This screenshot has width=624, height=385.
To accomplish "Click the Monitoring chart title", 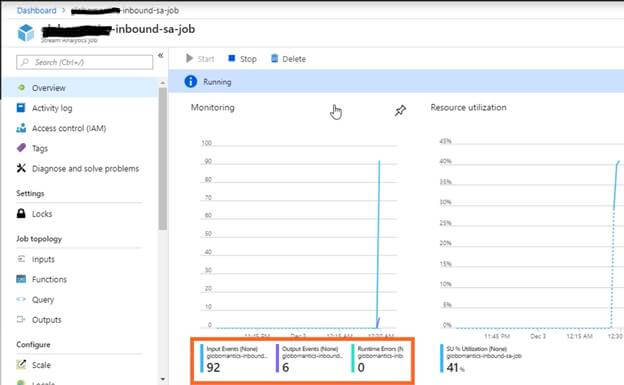I will pyautogui.click(x=213, y=107).
